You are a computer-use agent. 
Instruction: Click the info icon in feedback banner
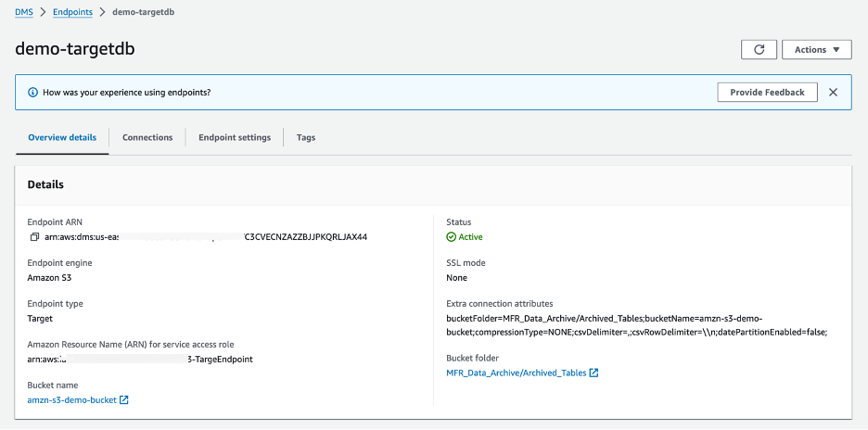33,93
